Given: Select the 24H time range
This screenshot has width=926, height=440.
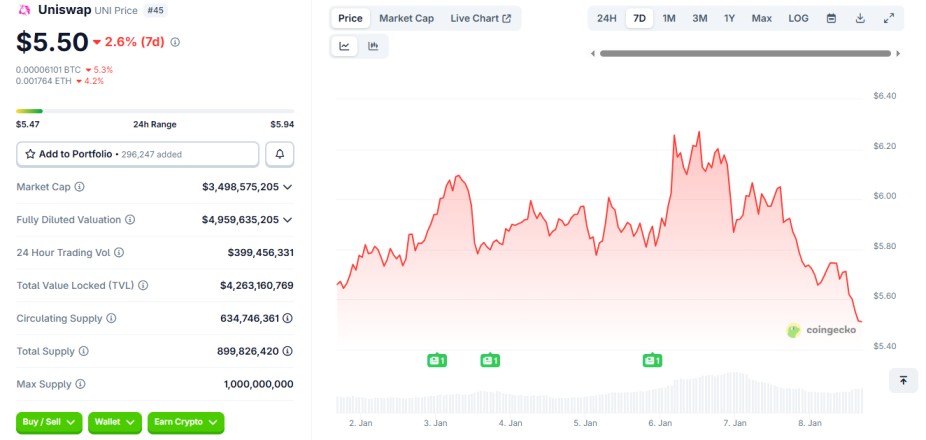Looking at the screenshot, I should click(607, 18).
